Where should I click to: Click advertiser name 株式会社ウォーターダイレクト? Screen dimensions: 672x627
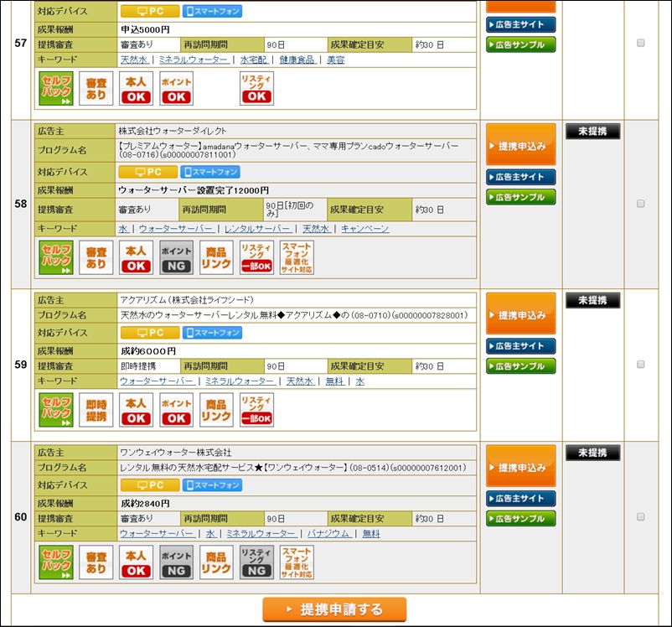(173, 131)
